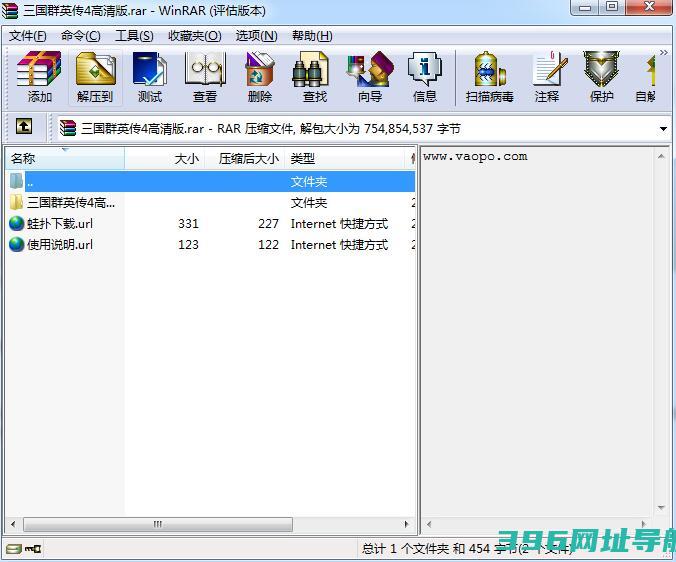
Task: Click file list scroll-right arrow
Action: [406, 525]
